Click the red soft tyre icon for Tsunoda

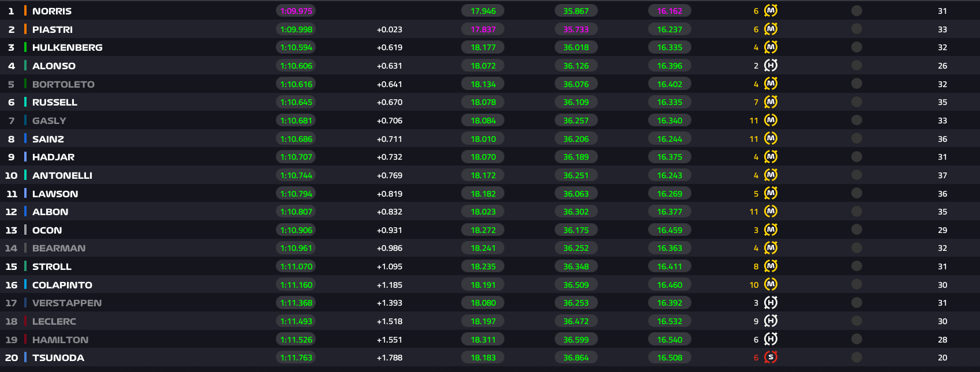click(x=770, y=358)
